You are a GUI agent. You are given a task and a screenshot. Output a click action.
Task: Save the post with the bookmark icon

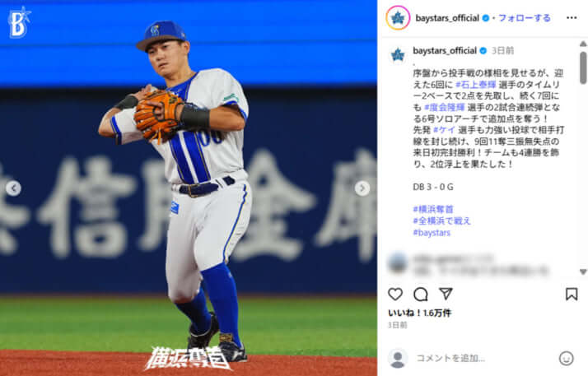(x=572, y=294)
